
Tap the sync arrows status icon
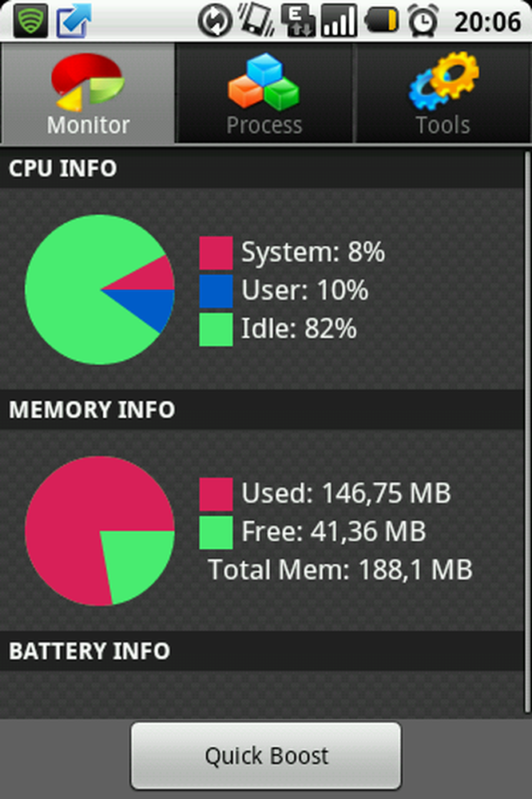point(215,22)
